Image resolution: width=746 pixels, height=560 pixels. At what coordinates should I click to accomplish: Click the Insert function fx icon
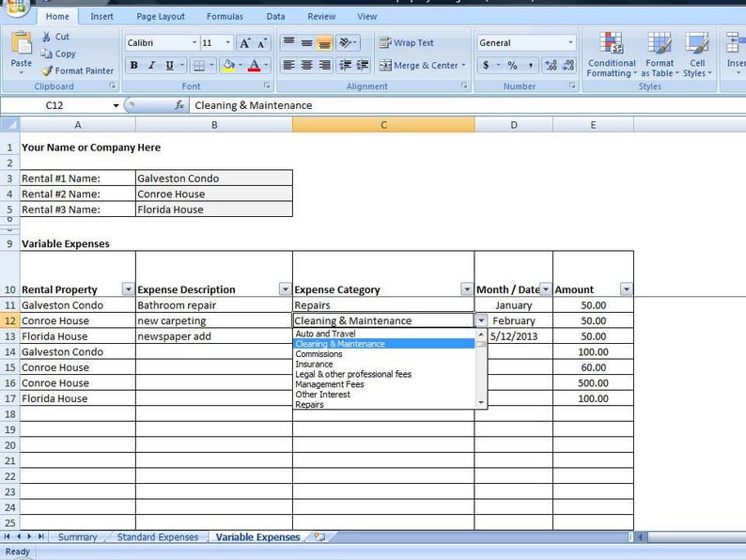pos(179,105)
